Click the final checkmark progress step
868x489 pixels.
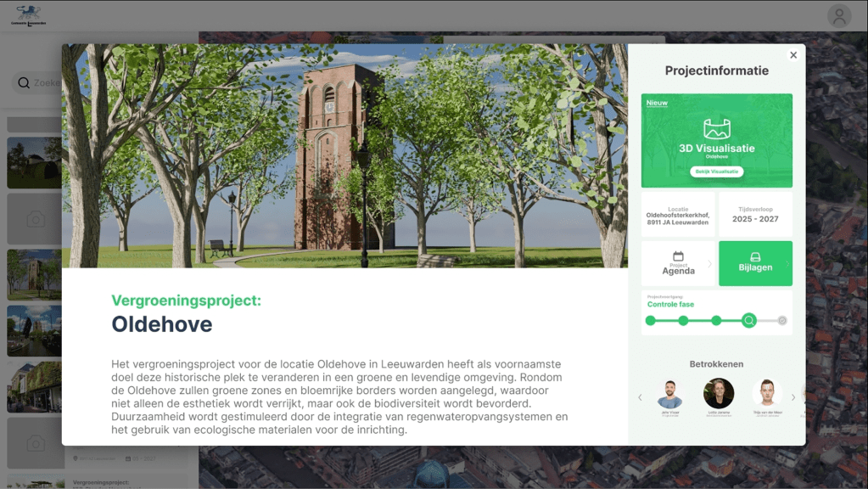(x=782, y=320)
